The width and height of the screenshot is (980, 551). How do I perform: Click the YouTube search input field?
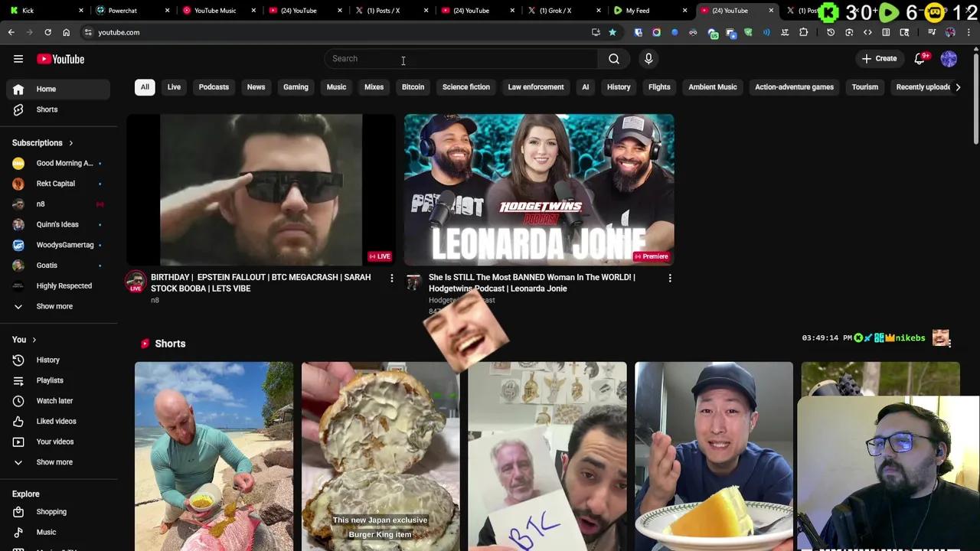[461, 59]
